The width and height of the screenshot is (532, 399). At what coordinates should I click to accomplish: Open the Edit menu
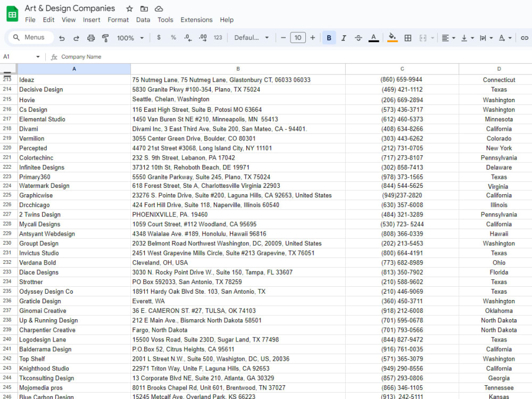48,20
